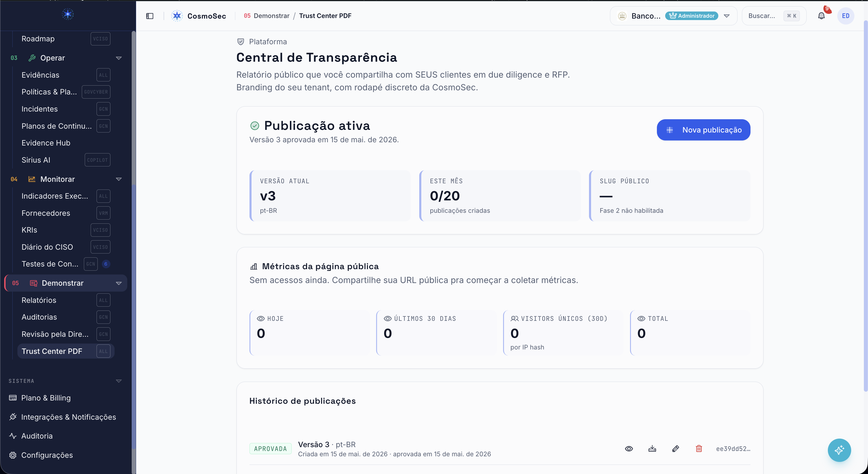Open Diário do CISO
Screen dimensions: 868x474
(66, 247)
